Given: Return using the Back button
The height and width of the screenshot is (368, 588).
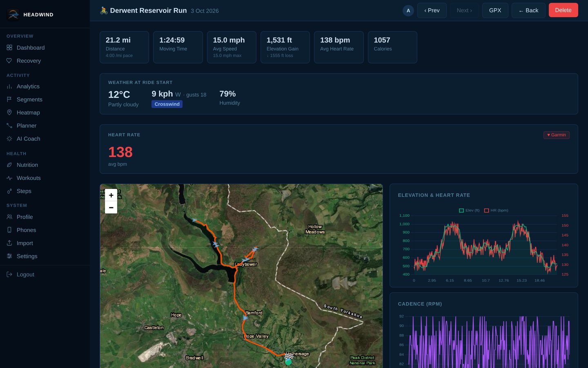Looking at the screenshot, I should [528, 11].
